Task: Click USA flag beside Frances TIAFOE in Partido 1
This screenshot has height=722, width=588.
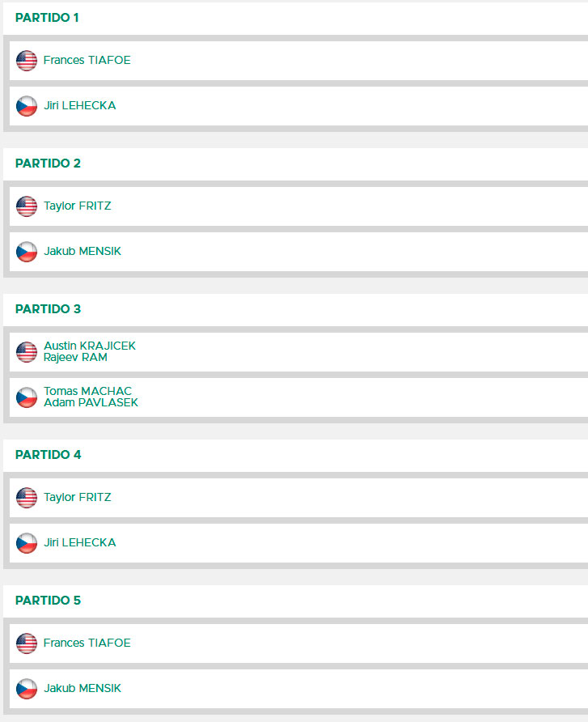Action: (27, 61)
